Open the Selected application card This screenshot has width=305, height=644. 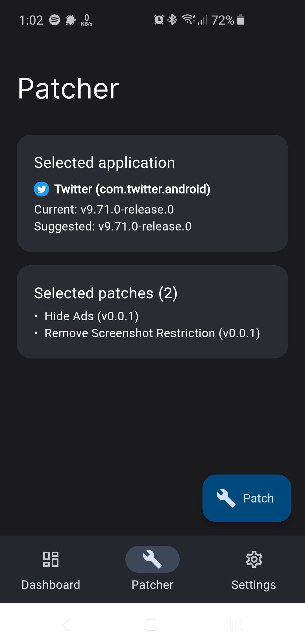[152, 193]
